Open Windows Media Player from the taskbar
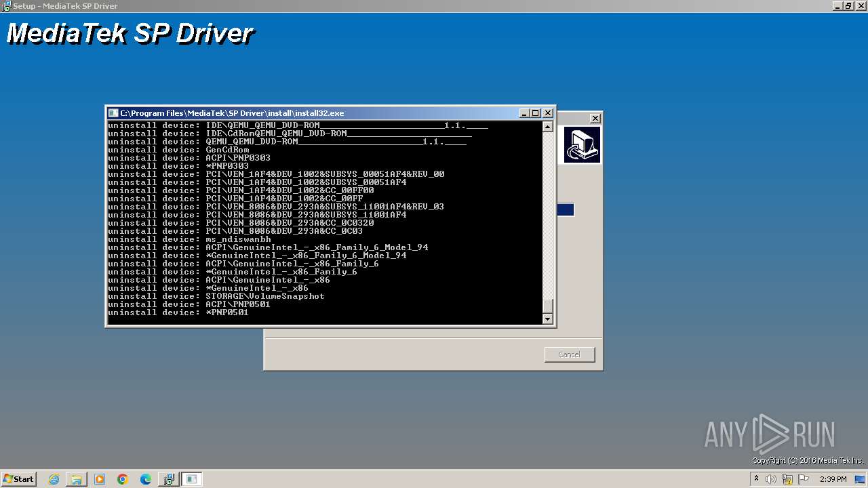 (x=100, y=479)
